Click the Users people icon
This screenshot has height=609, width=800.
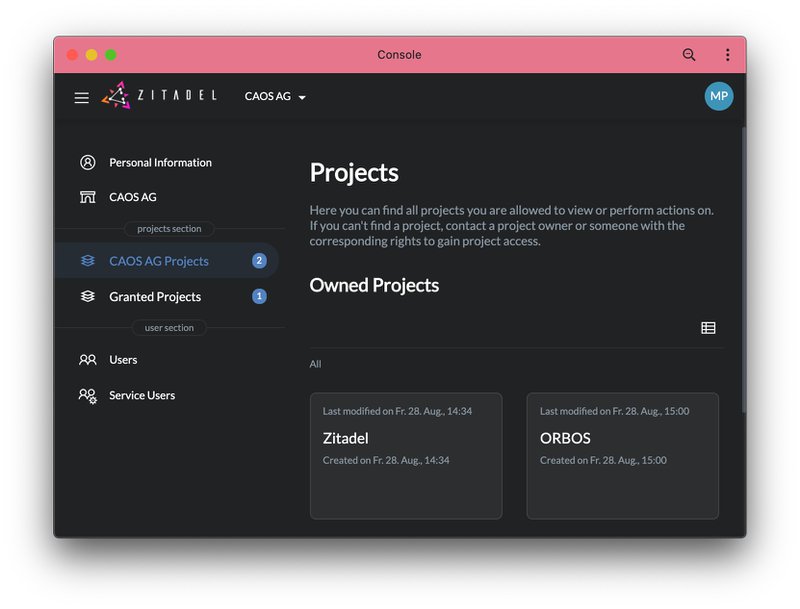(88, 360)
